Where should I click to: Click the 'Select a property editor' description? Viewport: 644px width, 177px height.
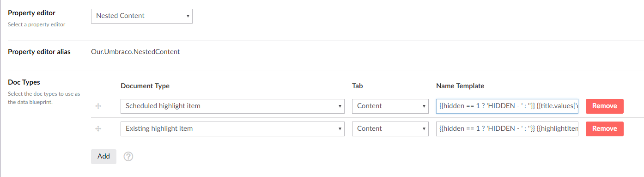36,24
